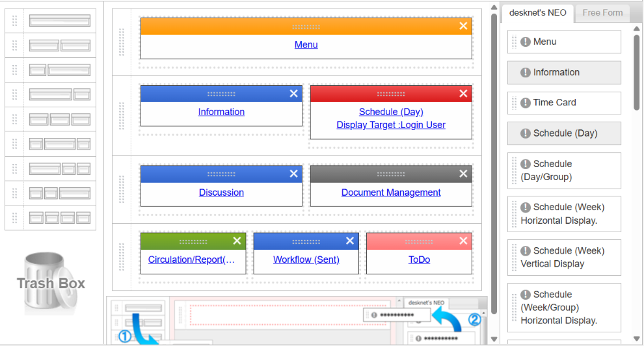Select Information in the portlet list
The image size is (644, 346).
pos(565,73)
